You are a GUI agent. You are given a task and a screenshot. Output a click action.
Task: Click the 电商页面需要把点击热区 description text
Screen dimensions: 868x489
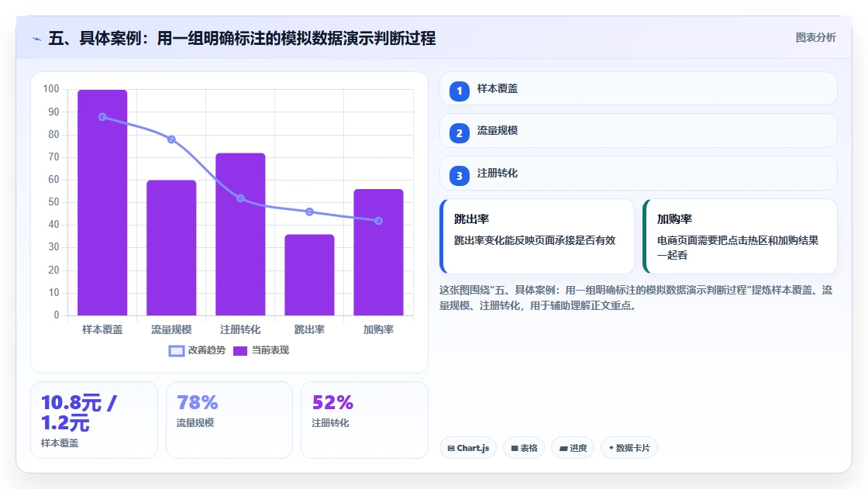pyautogui.click(x=737, y=247)
